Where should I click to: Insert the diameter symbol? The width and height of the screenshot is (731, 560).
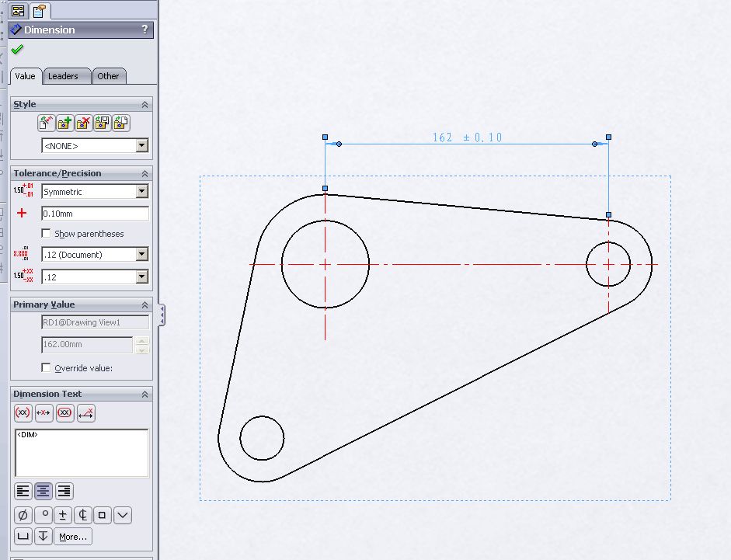tap(23, 515)
